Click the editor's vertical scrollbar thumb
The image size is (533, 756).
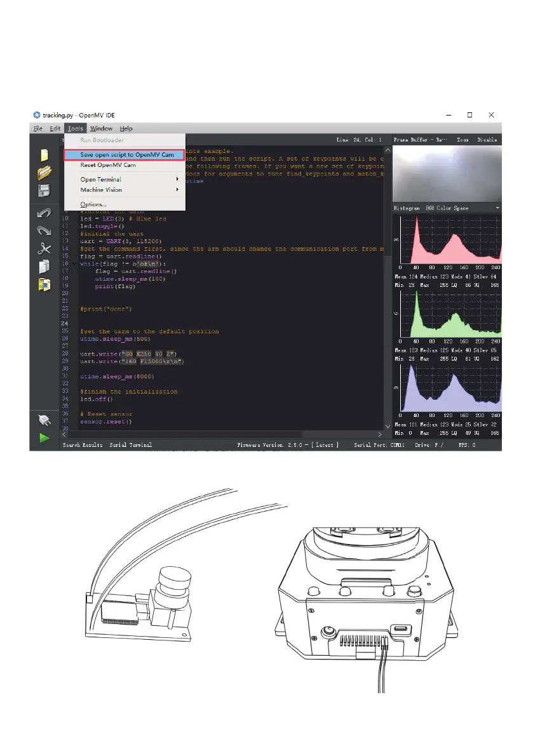[388, 206]
